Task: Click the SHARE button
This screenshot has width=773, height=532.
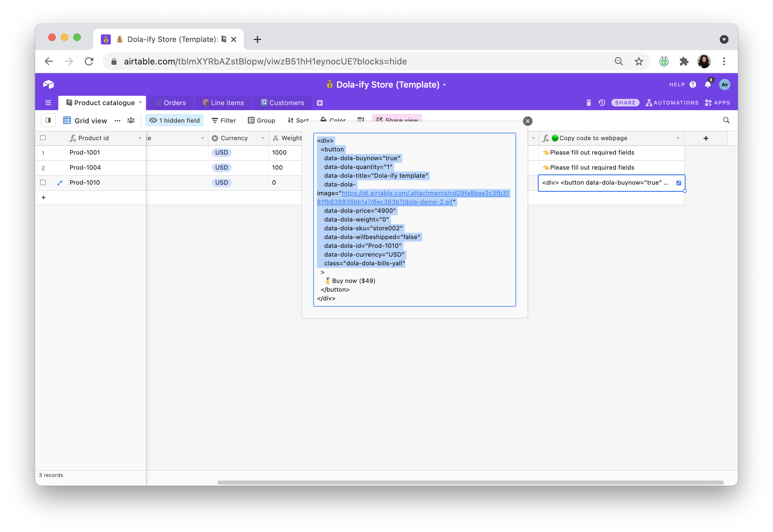Action: pos(625,103)
